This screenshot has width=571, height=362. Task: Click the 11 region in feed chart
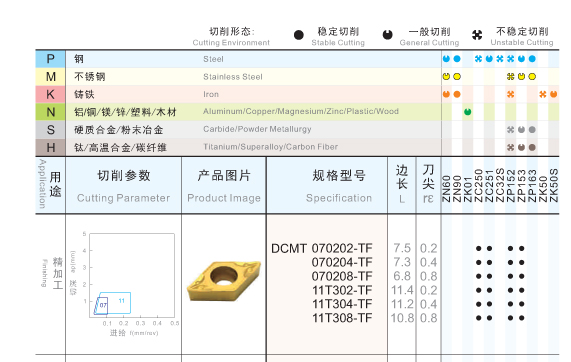[x=121, y=301]
